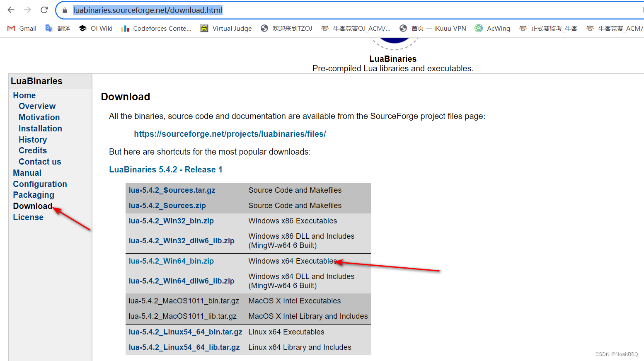Open Installation page from sidebar
Image resolution: width=644 pixels, height=361 pixels.
[40, 128]
